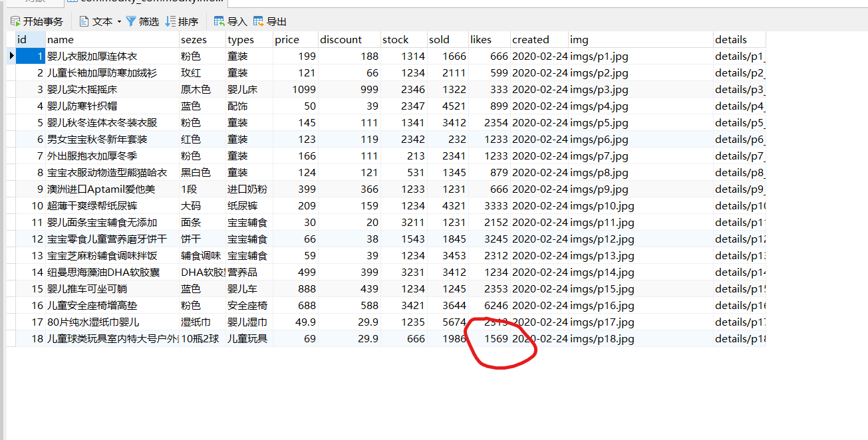The width and height of the screenshot is (868, 440).
Task: Select the types cell 婴儿床
Action: (249, 90)
